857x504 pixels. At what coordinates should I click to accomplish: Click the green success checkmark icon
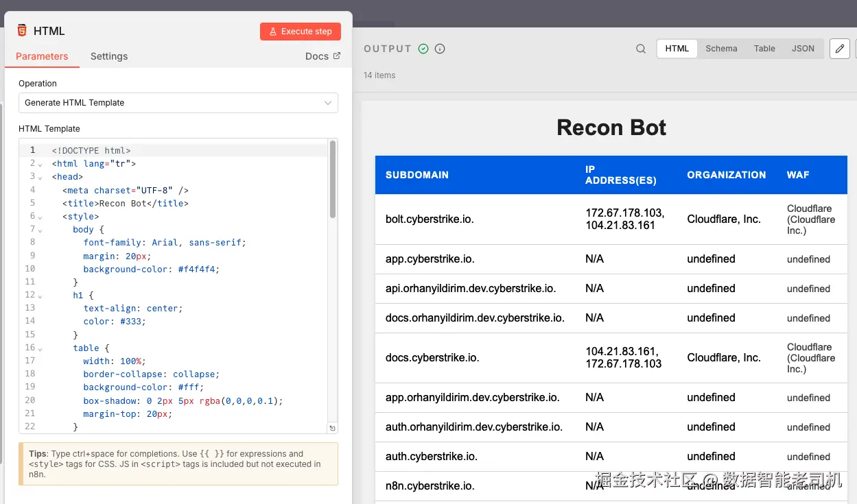coord(423,49)
